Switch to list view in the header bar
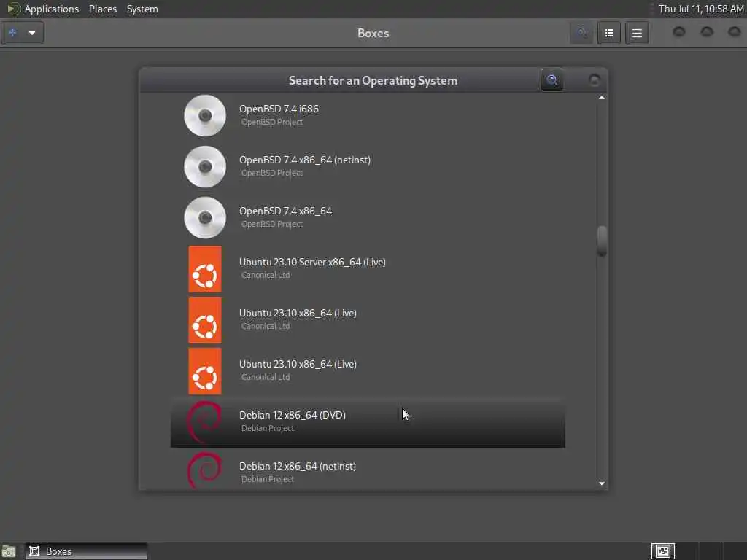This screenshot has width=747, height=560. 609,33
